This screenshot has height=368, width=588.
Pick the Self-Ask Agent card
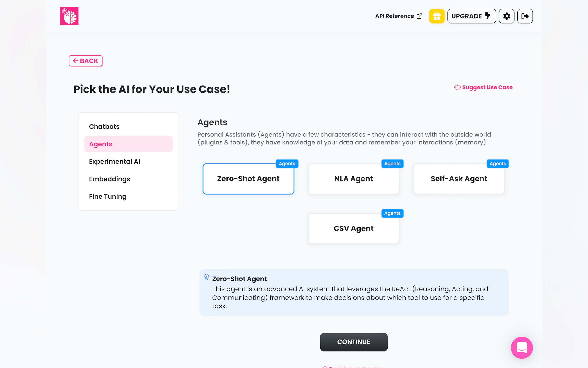click(459, 179)
